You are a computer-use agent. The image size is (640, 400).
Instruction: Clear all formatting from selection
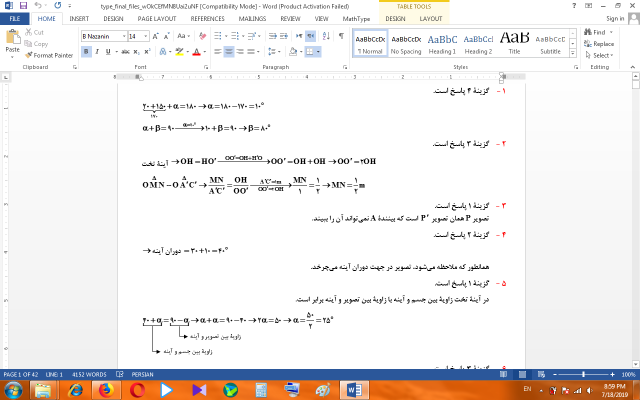202,36
